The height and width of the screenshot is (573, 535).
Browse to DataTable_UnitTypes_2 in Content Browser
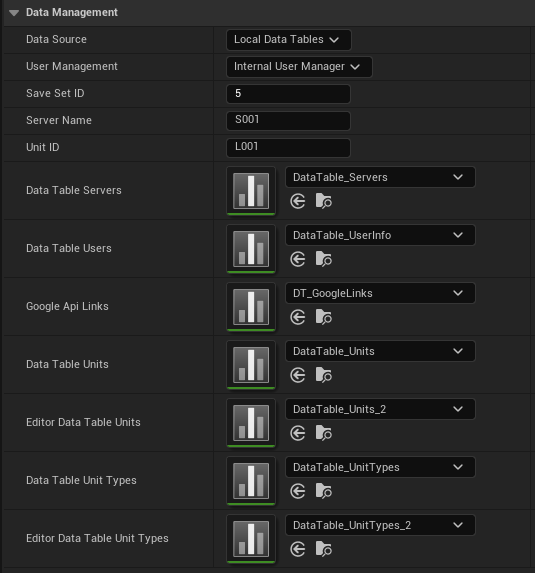323,549
